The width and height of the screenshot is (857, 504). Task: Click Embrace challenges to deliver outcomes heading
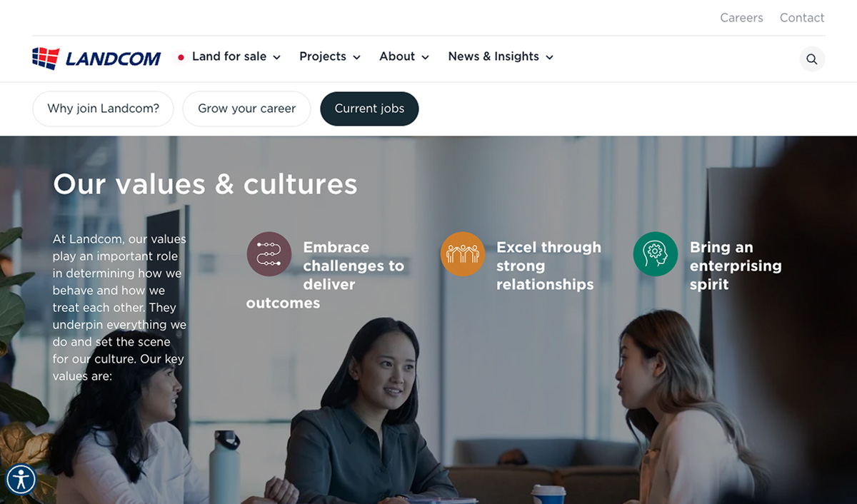pos(326,275)
